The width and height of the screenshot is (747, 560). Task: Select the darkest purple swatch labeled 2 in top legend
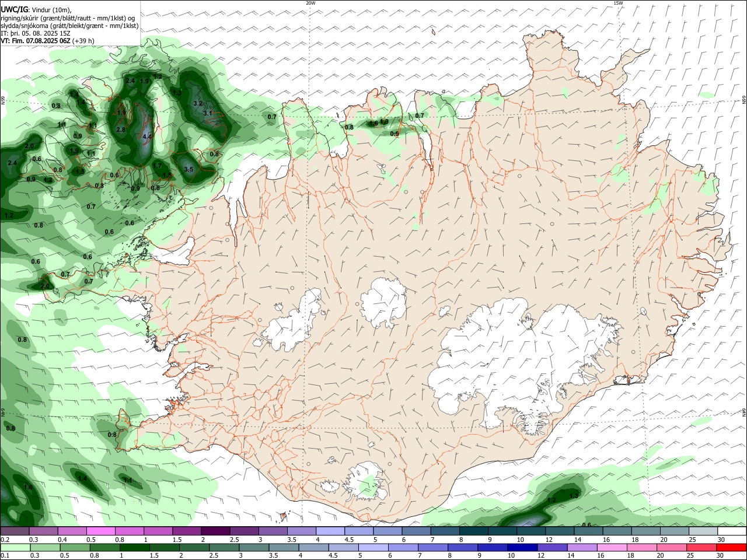215,531
